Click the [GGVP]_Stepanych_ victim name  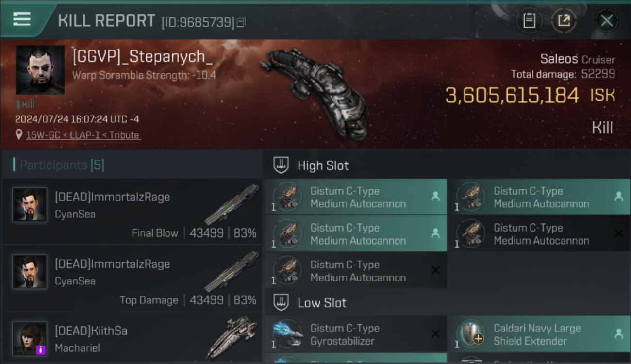142,57
